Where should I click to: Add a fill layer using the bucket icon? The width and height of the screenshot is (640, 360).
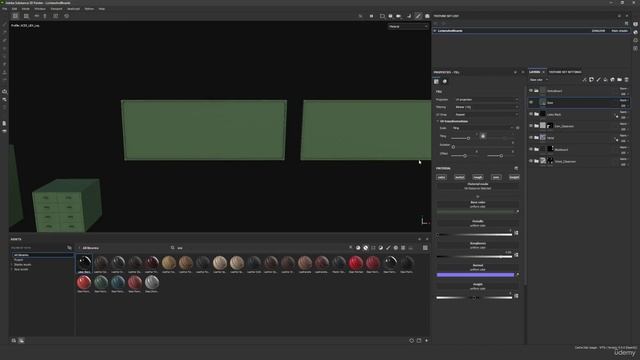pyautogui.click(x=605, y=80)
